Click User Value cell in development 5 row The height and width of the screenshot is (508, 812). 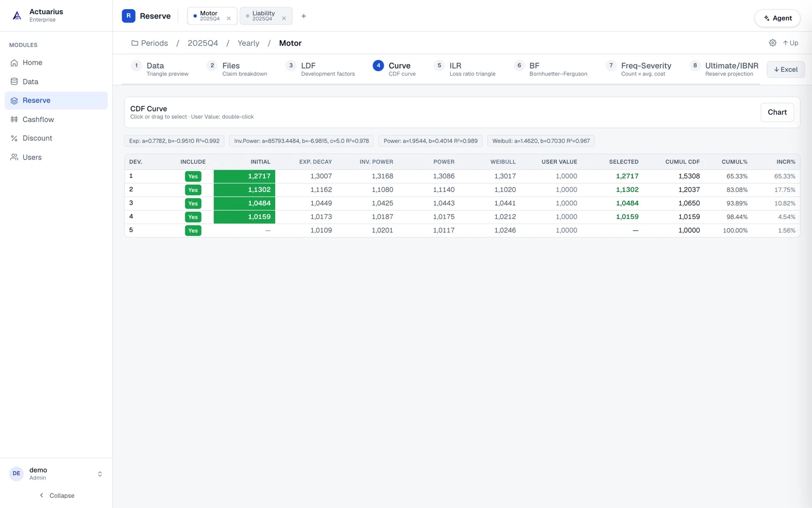pyautogui.click(x=566, y=231)
